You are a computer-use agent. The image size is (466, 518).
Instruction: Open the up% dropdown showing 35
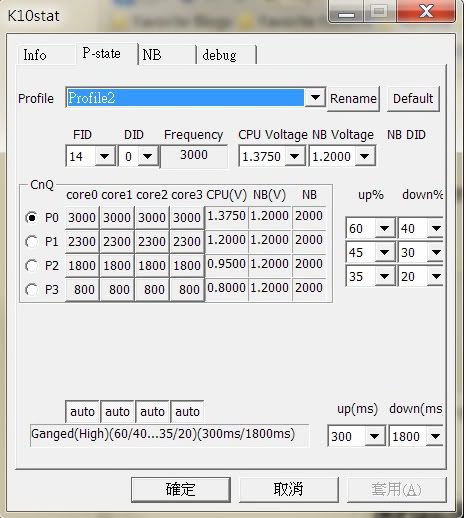click(370, 276)
